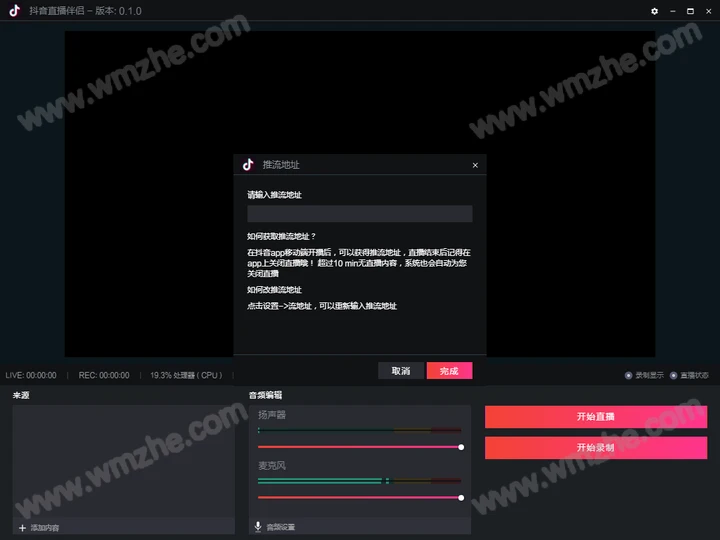Confirm with the 完成 button
This screenshot has height=540, width=720.
[449, 371]
